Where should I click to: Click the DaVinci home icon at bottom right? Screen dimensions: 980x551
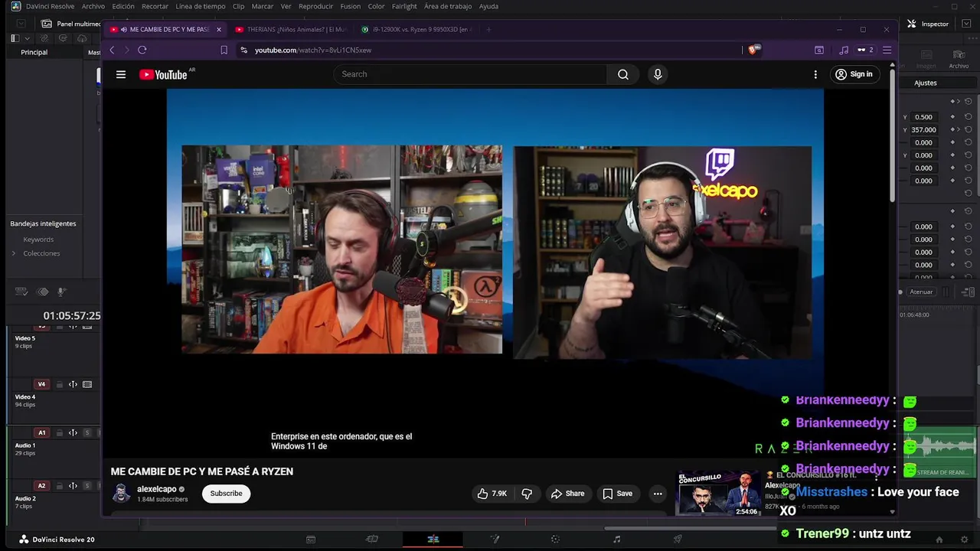(939, 540)
